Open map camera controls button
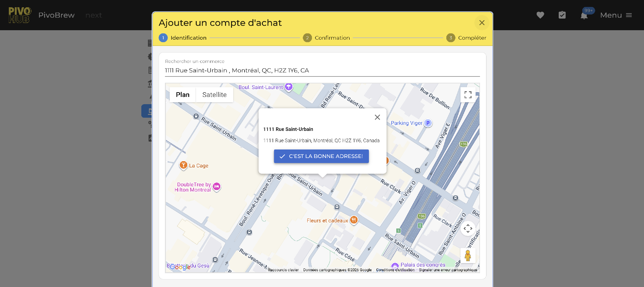Viewport: 644px width, 287px height. pos(468,228)
